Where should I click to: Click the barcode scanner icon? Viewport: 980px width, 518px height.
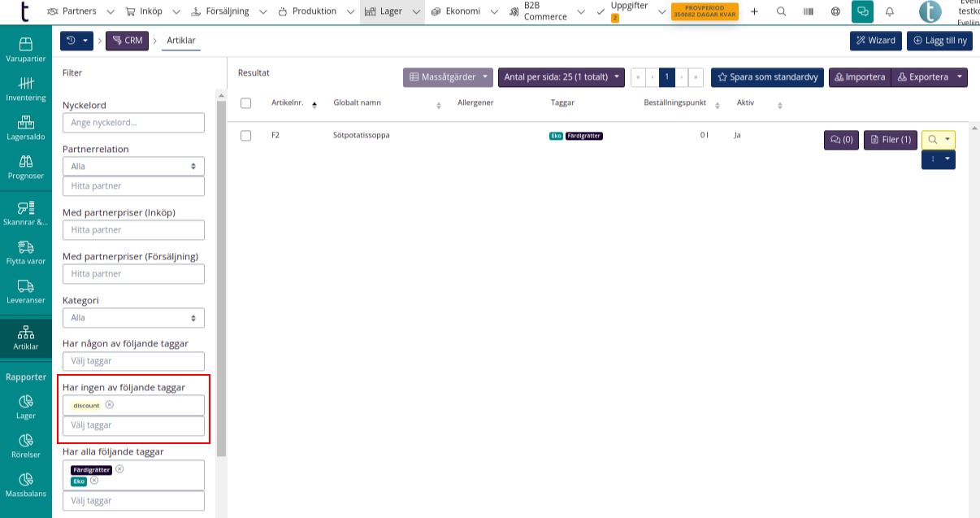[x=809, y=11]
